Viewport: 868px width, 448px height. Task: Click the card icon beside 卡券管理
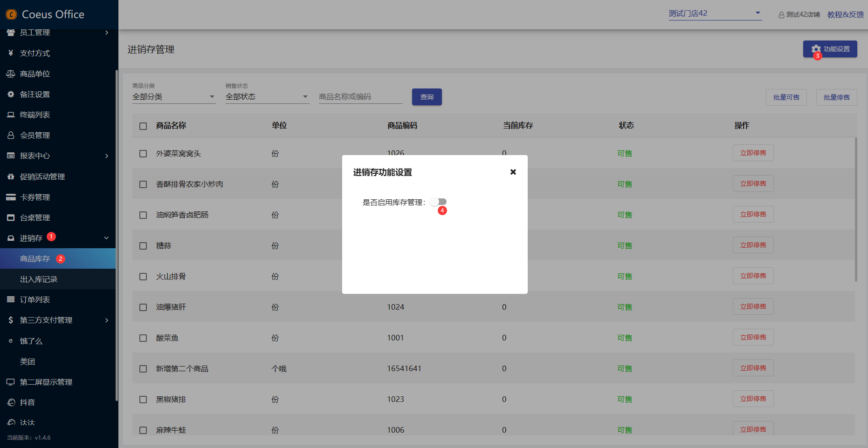(x=11, y=197)
